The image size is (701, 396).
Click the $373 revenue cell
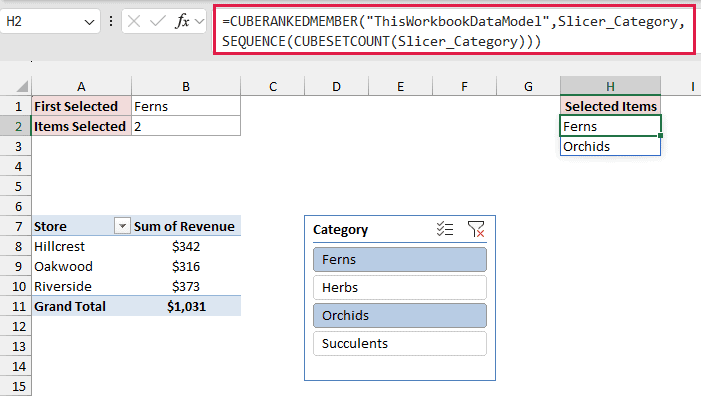click(186, 286)
